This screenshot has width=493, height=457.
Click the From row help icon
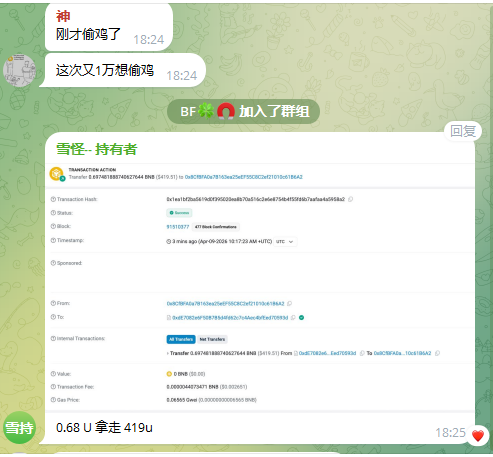click(x=53, y=303)
